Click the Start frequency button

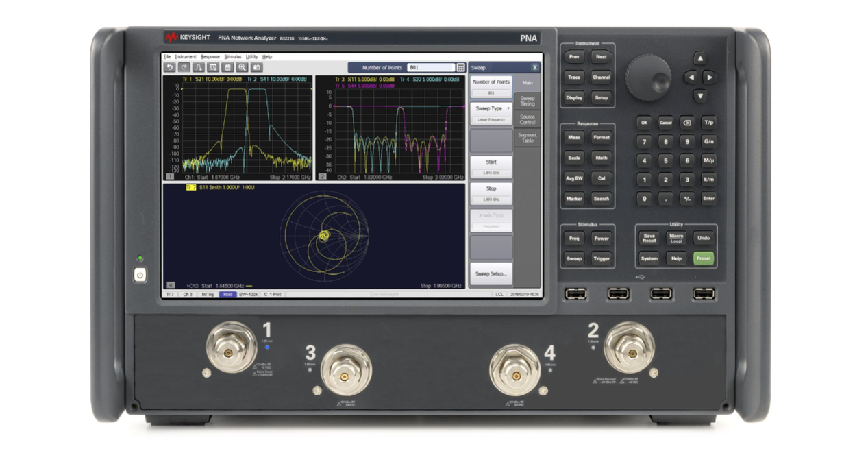pos(491,161)
